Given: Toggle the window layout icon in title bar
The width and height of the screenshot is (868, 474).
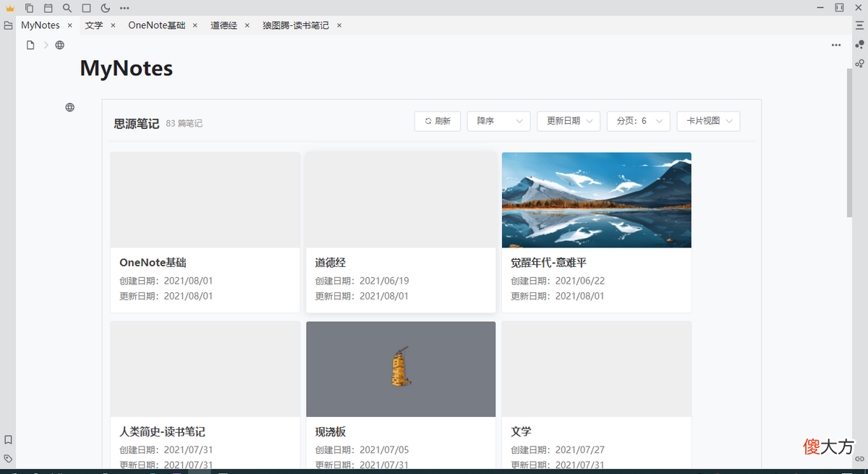Looking at the screenshot, I should point(839,8).
